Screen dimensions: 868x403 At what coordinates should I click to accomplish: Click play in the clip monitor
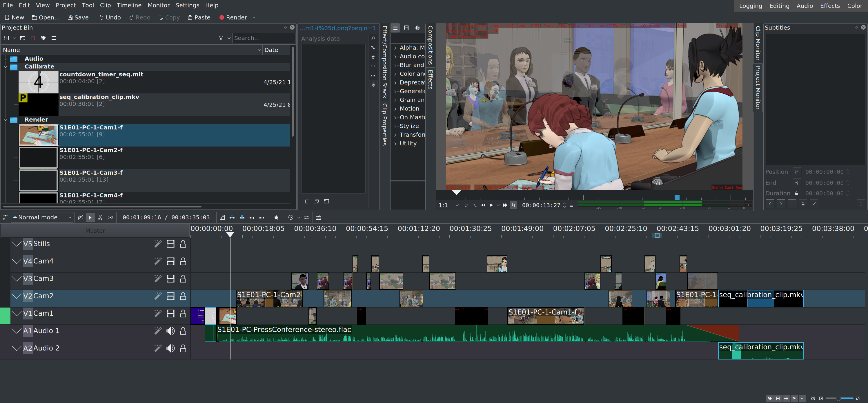491,205
